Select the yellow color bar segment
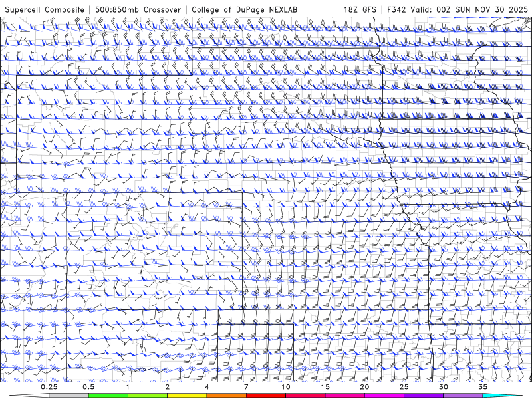Image resolution: width=532 pixels, height=399 pixels. 187,396
